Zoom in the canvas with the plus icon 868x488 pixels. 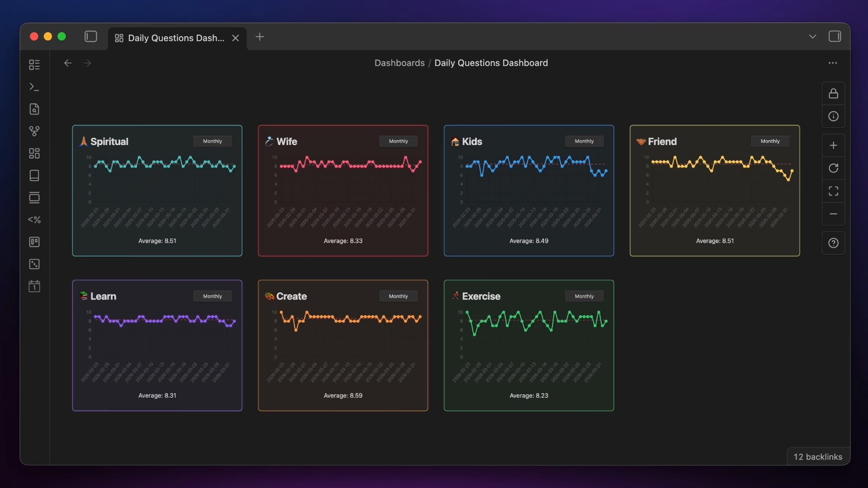point(833,145)
